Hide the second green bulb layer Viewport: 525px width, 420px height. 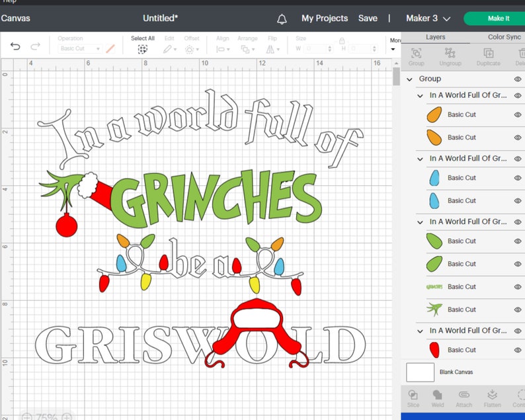pyautogui.click(x=518, y=264)
